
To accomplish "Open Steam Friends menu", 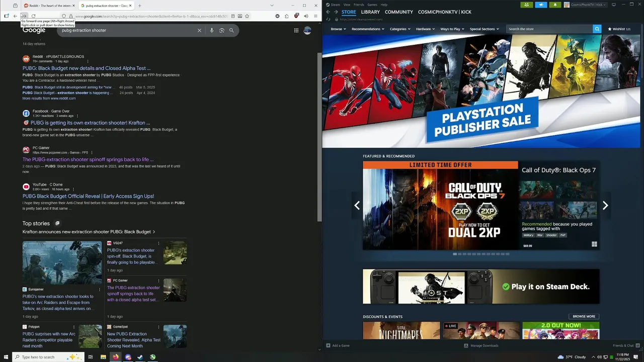I will coord(359,5).
